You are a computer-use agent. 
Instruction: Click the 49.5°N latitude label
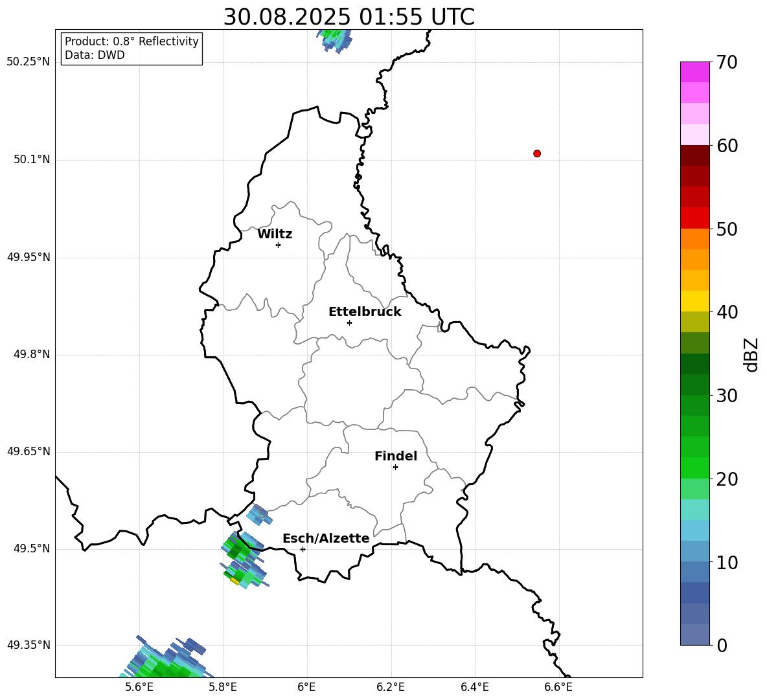[x=32, y=548]
